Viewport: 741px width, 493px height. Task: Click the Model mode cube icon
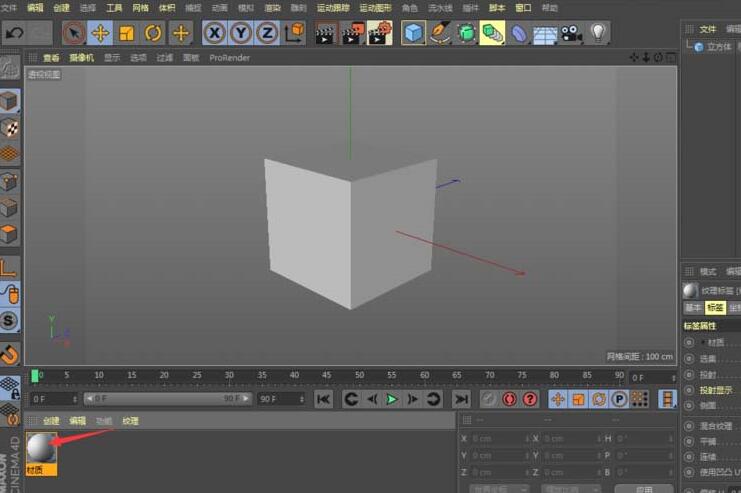point(9,101)
